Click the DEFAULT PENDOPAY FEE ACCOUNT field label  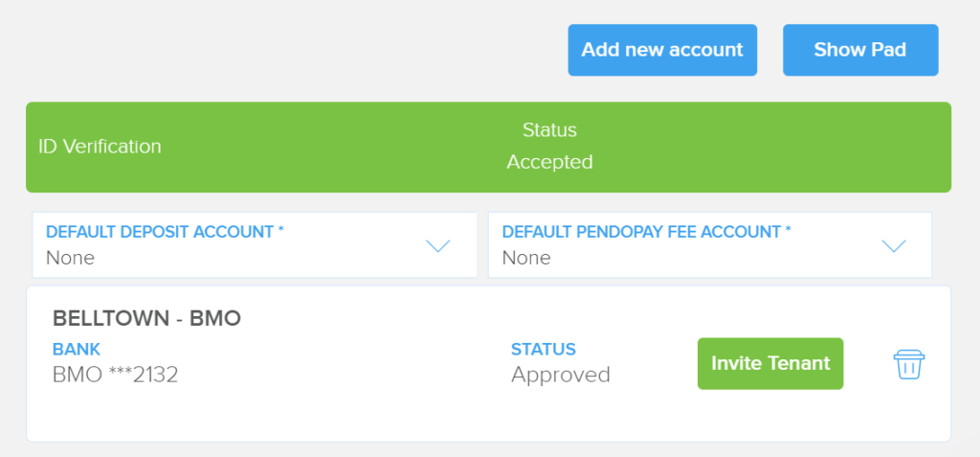coord(647,232)
